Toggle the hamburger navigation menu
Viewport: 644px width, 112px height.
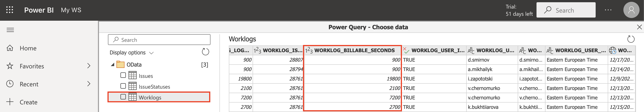click(10, 30)
